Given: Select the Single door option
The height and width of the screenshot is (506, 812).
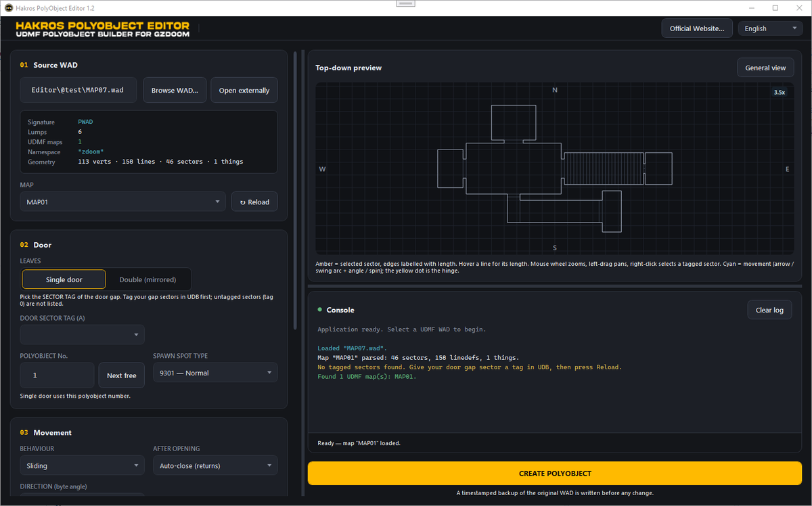Looking at the screenshot, I should (x=64, y=279).
